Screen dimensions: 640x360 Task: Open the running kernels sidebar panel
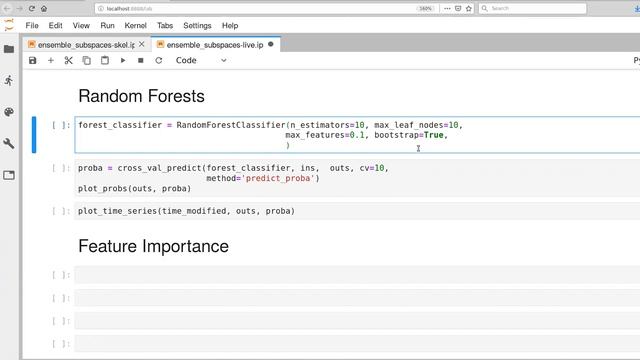point(9,80)
